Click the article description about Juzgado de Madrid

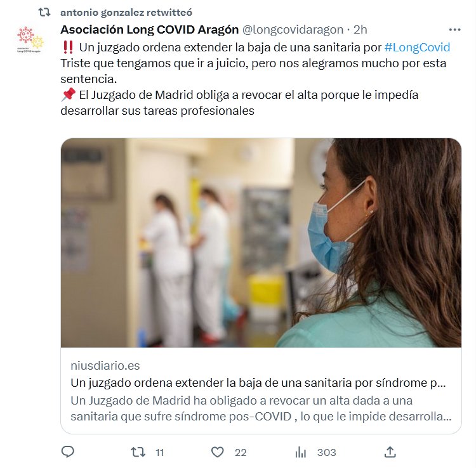pyautogui.click(x=261, y=408)
